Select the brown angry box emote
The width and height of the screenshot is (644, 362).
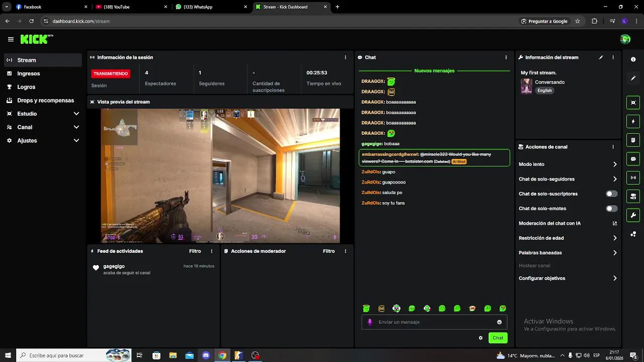click(x=381, y=308)
